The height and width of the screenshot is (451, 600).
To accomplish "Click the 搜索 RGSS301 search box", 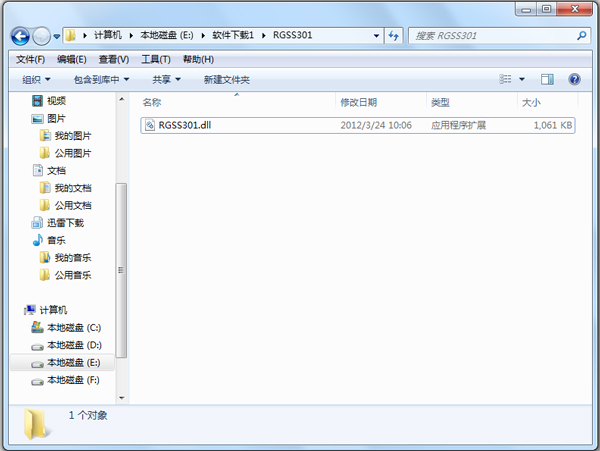I will pyautogui.click(x=490, y=36).
